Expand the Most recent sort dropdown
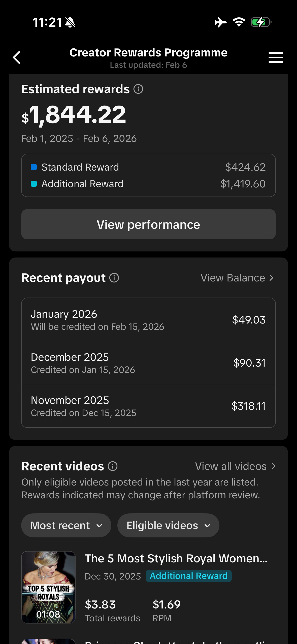The width and height of the screenshot is (297, 644). [66, 525]
